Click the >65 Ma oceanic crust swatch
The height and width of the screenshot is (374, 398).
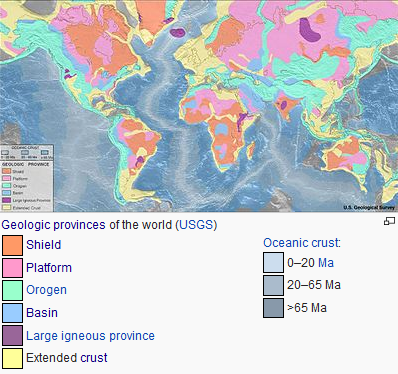point(273,308)
